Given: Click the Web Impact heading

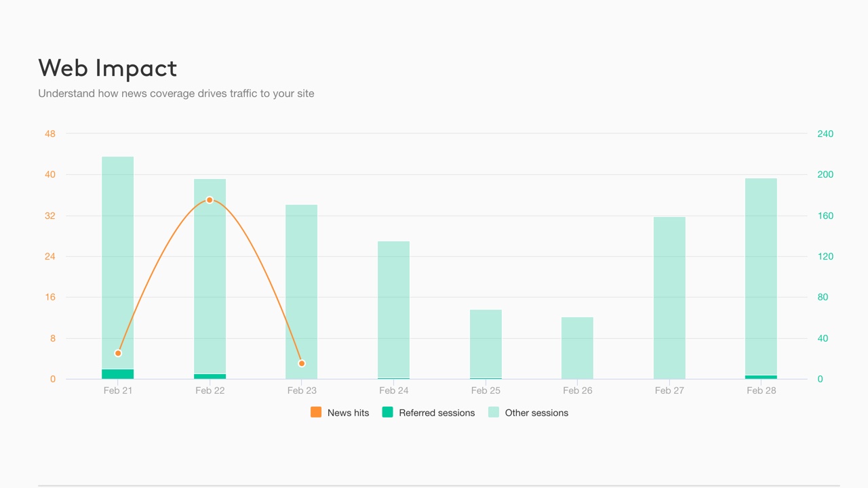Looking at the screenshot, I should pos(108,68).
